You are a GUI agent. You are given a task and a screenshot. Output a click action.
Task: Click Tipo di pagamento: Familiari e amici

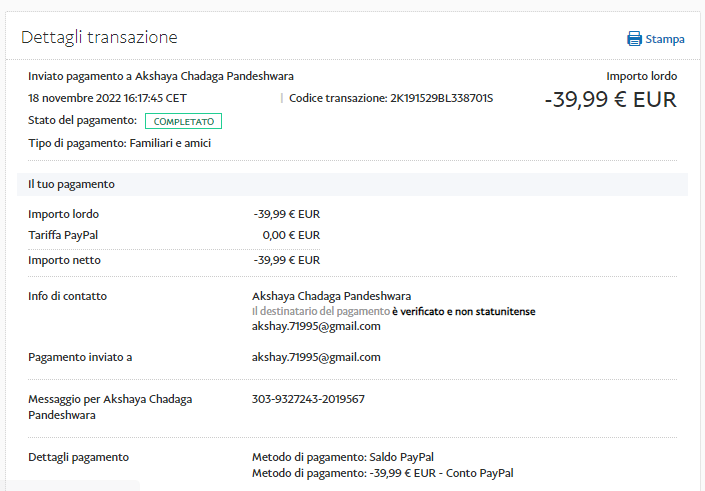[120, 143]
